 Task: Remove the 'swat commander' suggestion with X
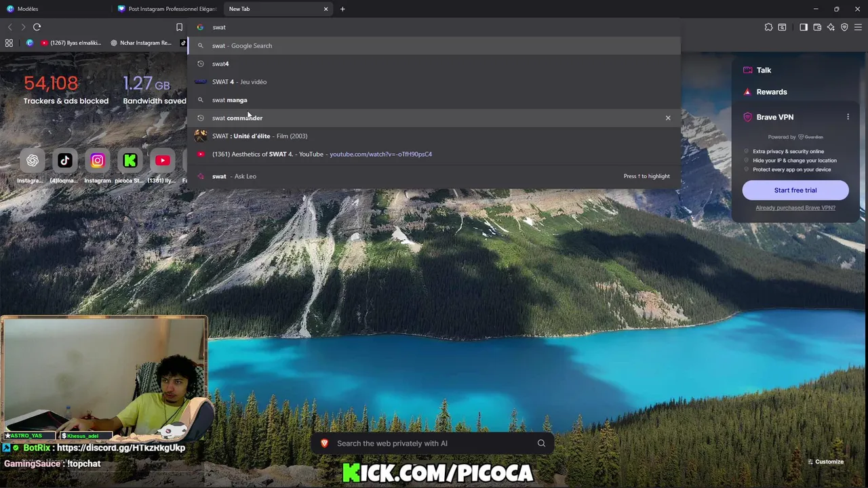pos(668,118)
